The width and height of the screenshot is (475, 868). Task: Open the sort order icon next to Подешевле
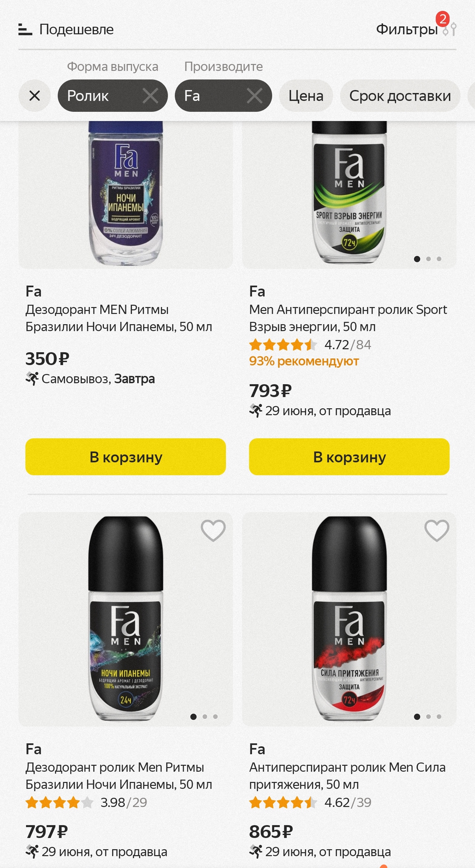(25, 30)
